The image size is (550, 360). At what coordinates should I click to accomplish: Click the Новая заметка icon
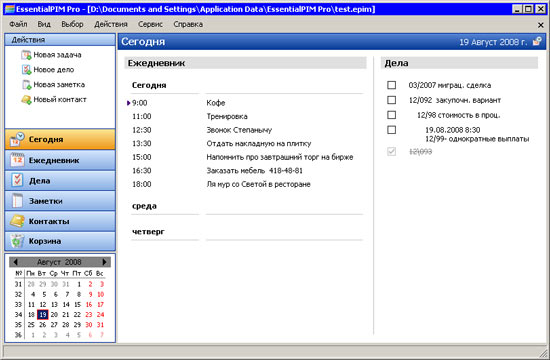26,85
